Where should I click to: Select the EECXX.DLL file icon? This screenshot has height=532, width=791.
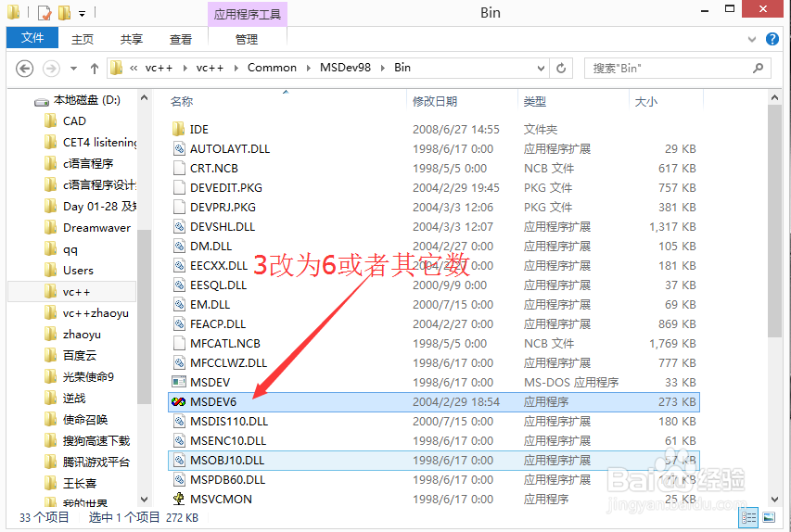coord(179,265)
